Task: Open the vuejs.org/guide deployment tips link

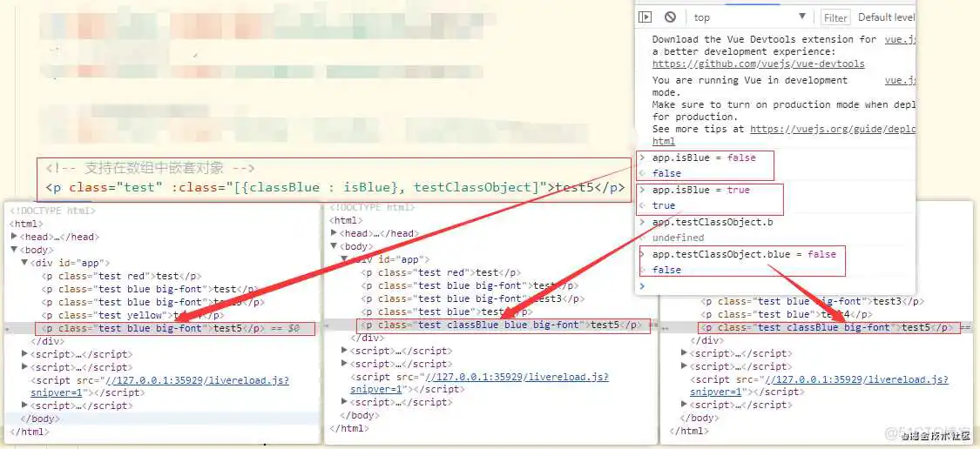Action: click(833, 129)
